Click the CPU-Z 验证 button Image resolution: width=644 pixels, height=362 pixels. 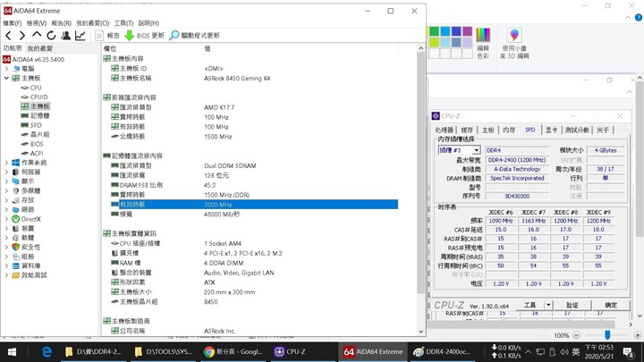click(x=572, y=305)
